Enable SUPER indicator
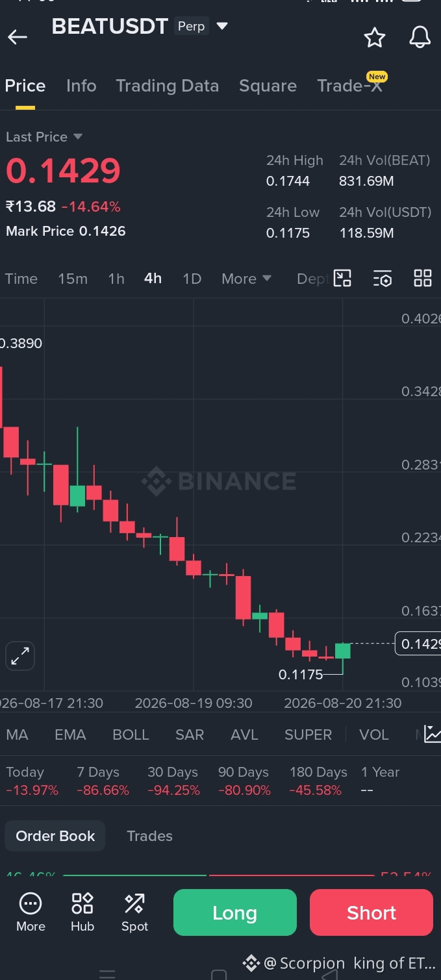This screenshot has width=441, height=980. pyautogui.click(x=308, y=735)
